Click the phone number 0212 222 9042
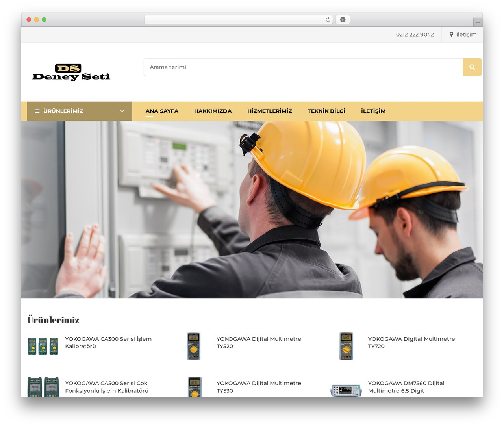The image size is (504, 427). point(415,34)
